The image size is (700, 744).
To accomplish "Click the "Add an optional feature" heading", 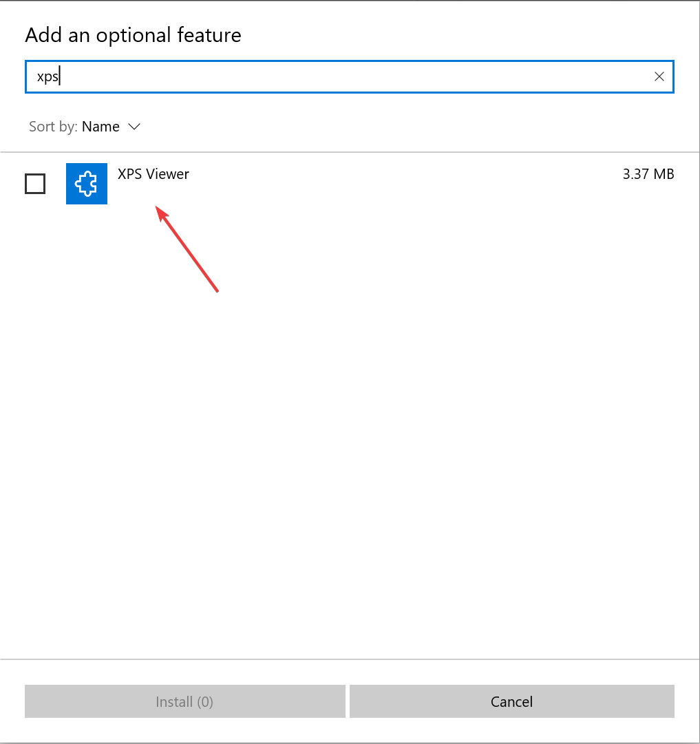I will point(133,35).
